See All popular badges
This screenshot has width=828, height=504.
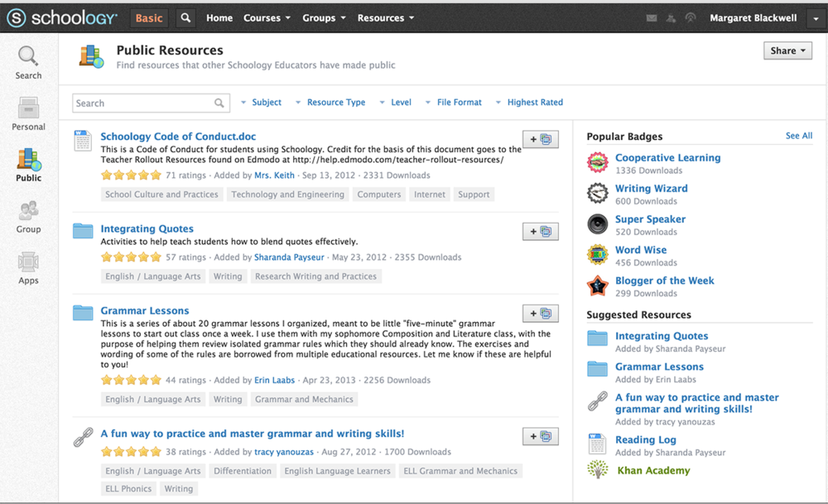tap(798, 136)
